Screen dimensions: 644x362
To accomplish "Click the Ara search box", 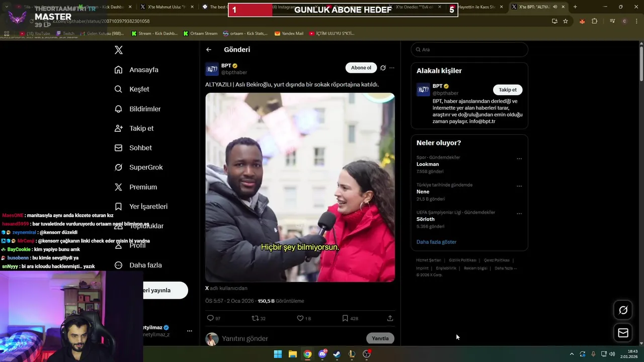I will [469, 49].
